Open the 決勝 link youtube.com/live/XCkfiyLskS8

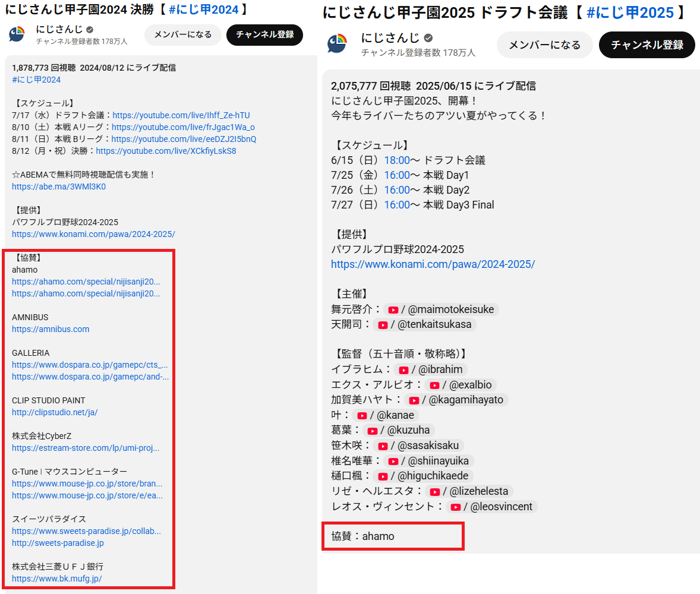coord(166,151)
